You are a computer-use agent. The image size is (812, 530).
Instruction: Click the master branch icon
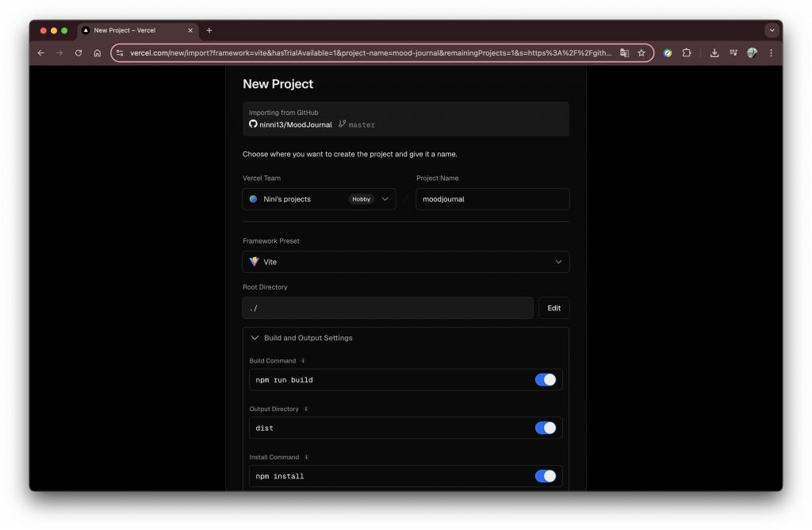[x=342, y=124]
